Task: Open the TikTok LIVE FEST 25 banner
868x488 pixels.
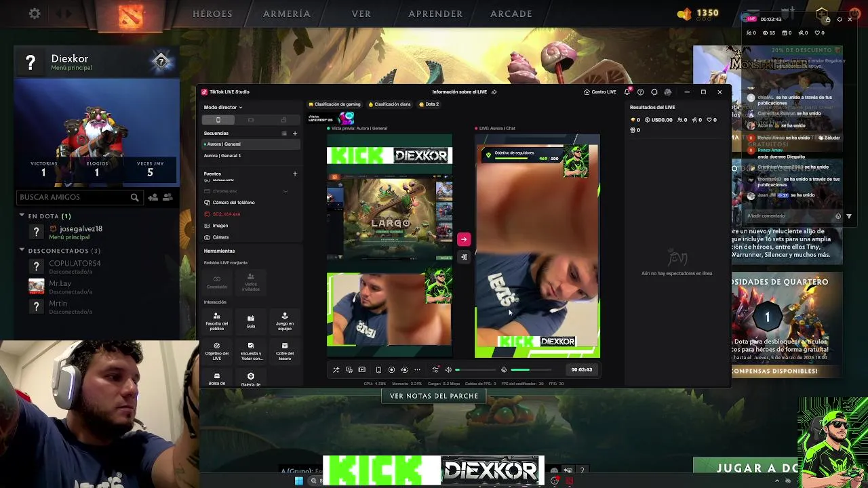Action: pos(331,118)
